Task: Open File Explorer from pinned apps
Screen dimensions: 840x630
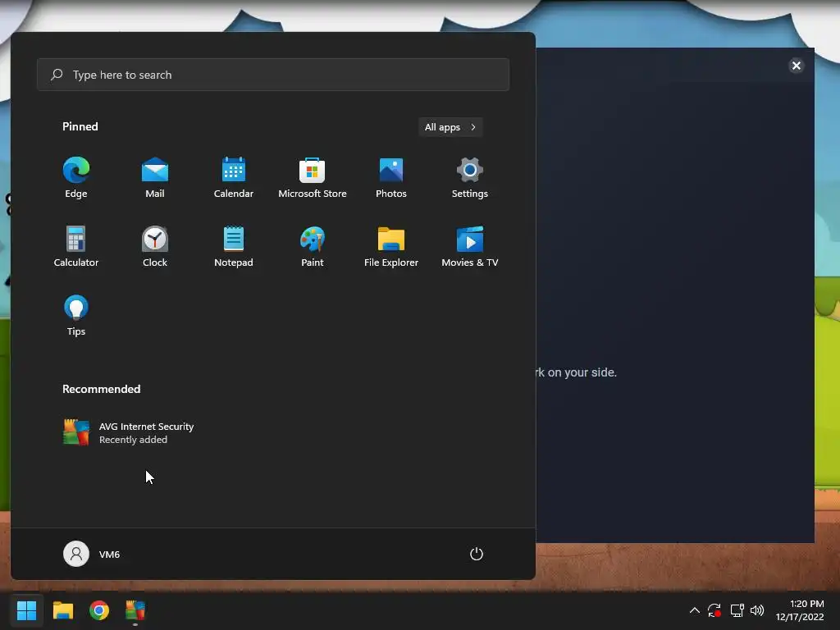Action: point(391,246)
